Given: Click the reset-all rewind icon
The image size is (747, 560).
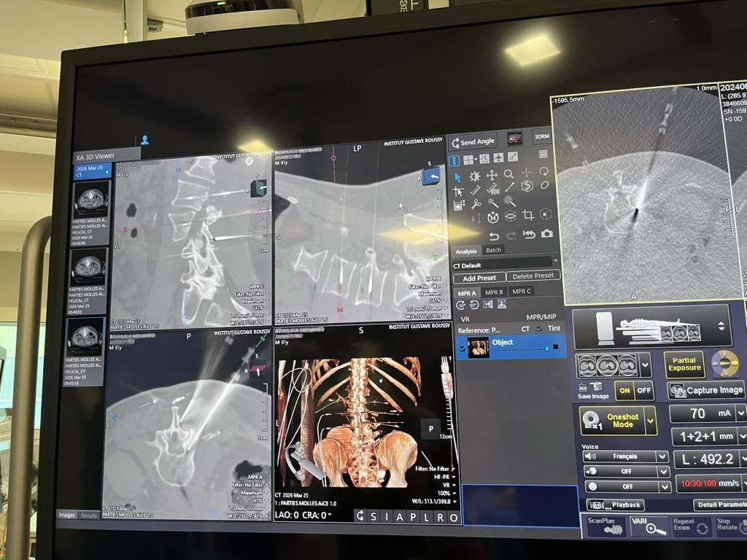Looking at the screenshot, I should point(529,234).
